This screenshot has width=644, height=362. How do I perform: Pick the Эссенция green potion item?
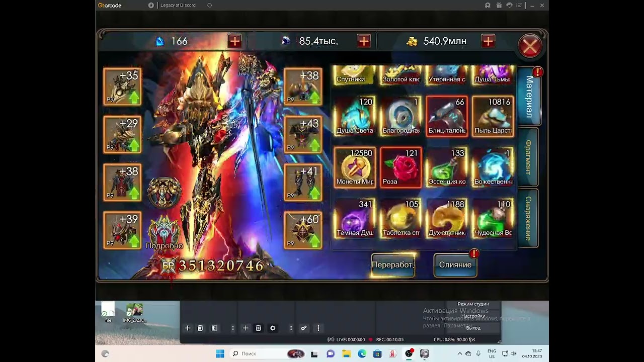pyautogui.click(x=447, y=167)
